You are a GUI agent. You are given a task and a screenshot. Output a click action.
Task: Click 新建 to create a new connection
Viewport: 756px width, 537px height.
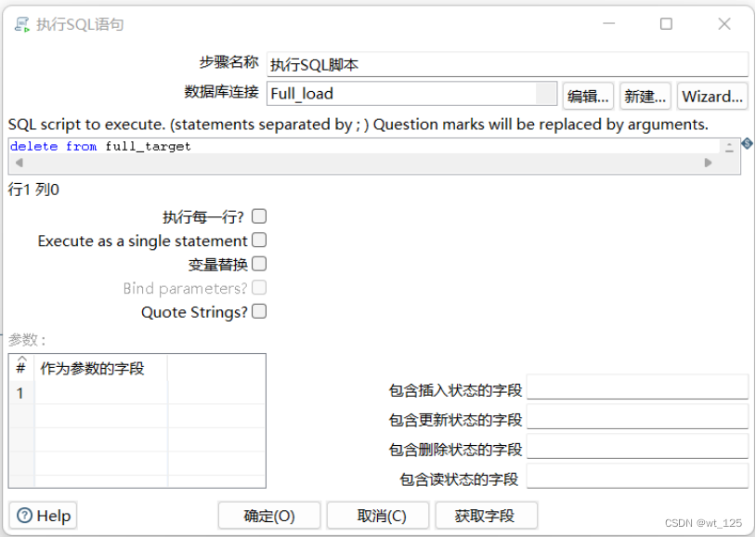click(x=645, y=94)
